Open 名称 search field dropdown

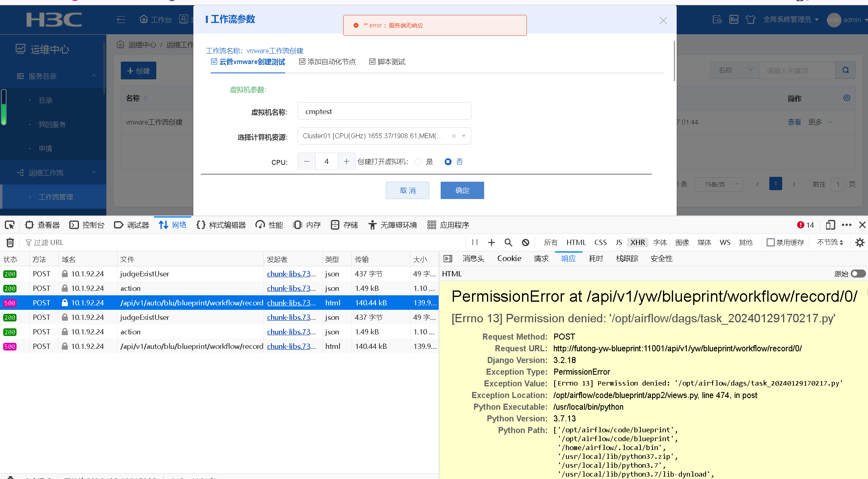[735, 70]
